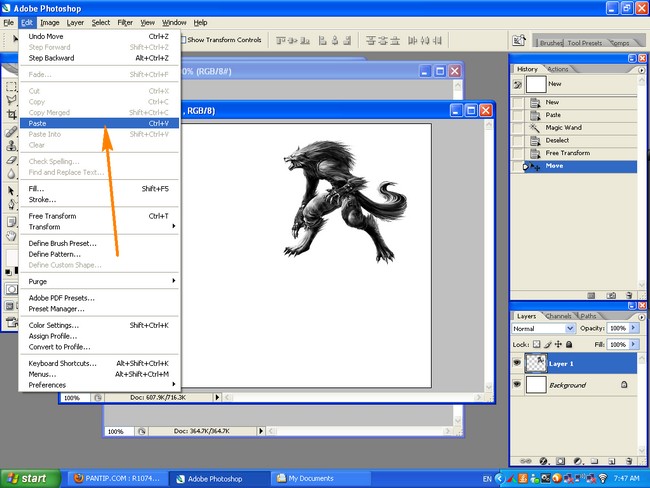Delete current state in History panel

tap(629, 295)
